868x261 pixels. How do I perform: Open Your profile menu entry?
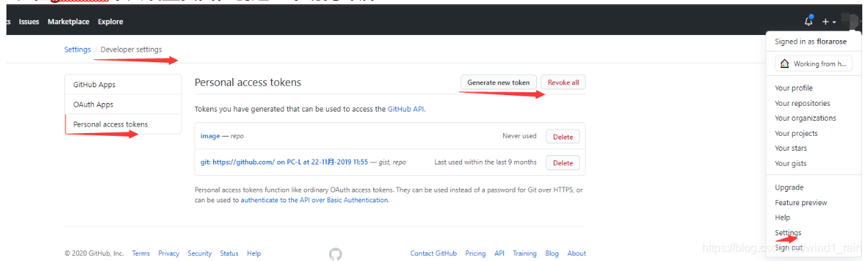794,88
